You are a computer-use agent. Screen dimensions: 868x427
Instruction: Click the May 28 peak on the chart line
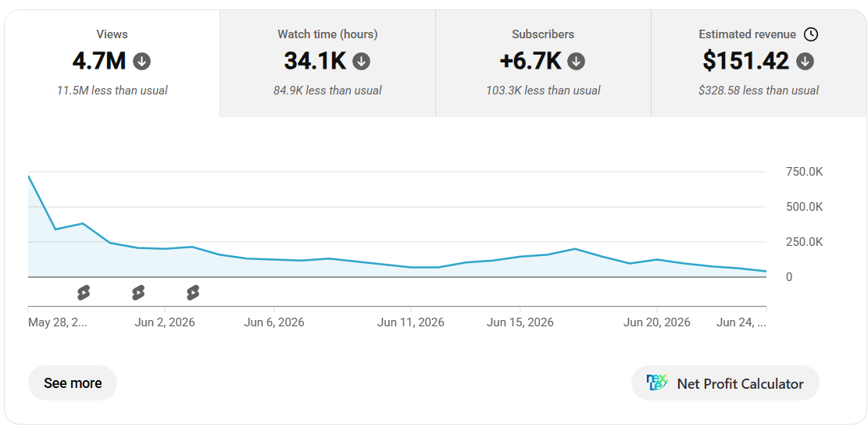[29, 176]
